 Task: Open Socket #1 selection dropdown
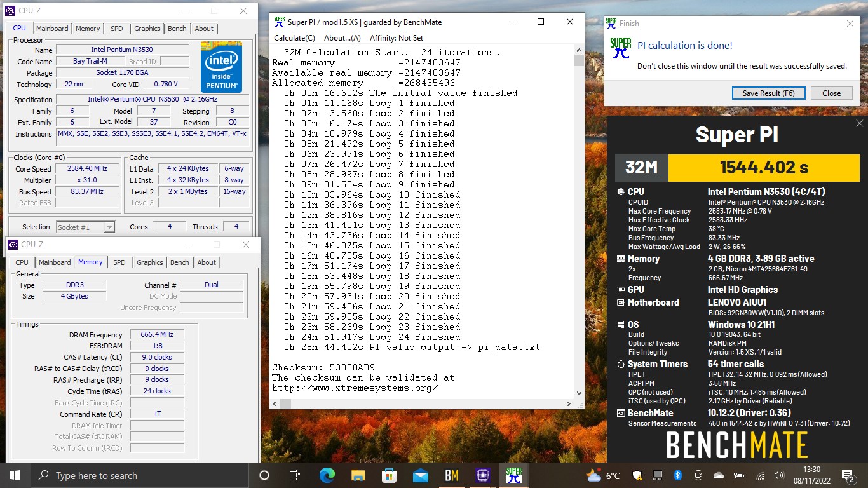click(86, 227)
